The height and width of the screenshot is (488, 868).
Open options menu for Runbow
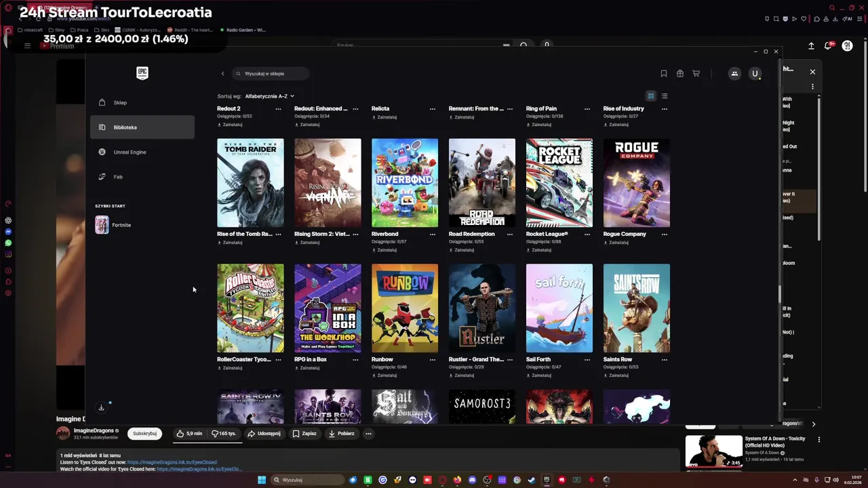(433, 359)
